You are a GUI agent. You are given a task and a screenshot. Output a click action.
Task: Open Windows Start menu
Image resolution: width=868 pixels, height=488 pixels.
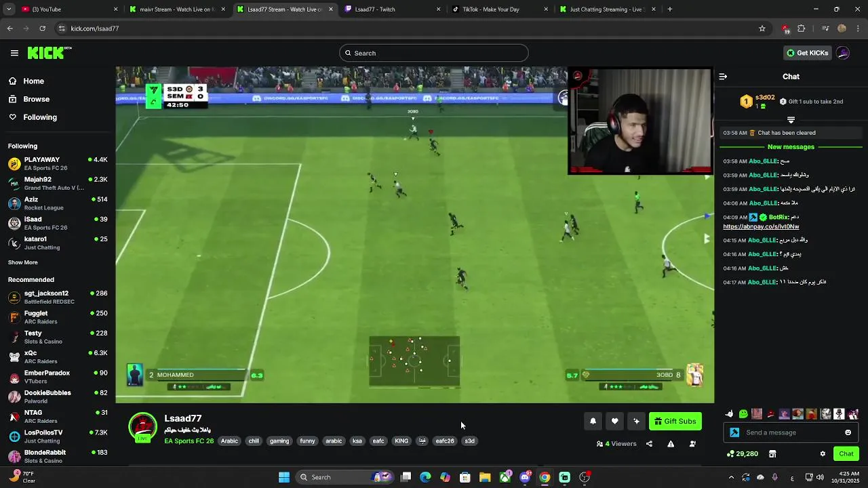tap(284, 477)
